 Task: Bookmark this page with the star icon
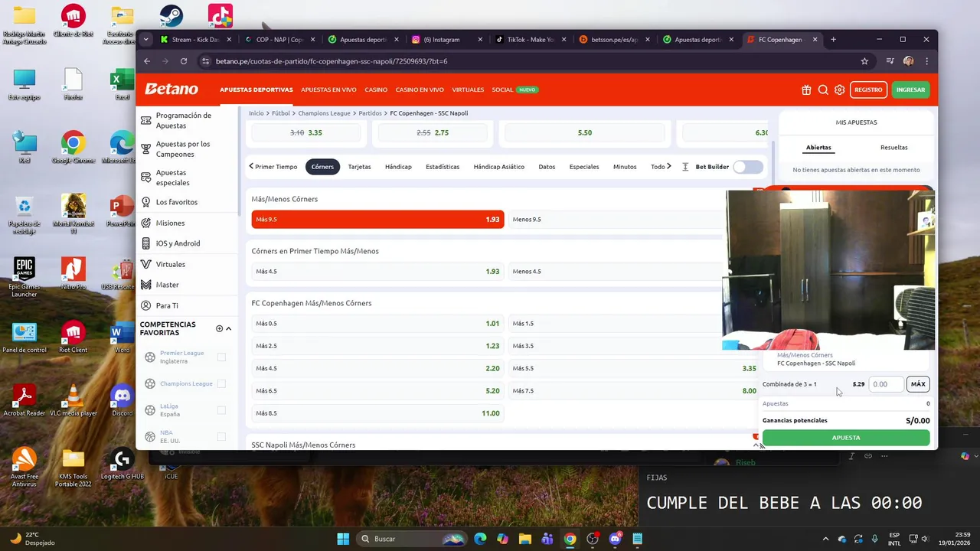[x=864, y=61]
